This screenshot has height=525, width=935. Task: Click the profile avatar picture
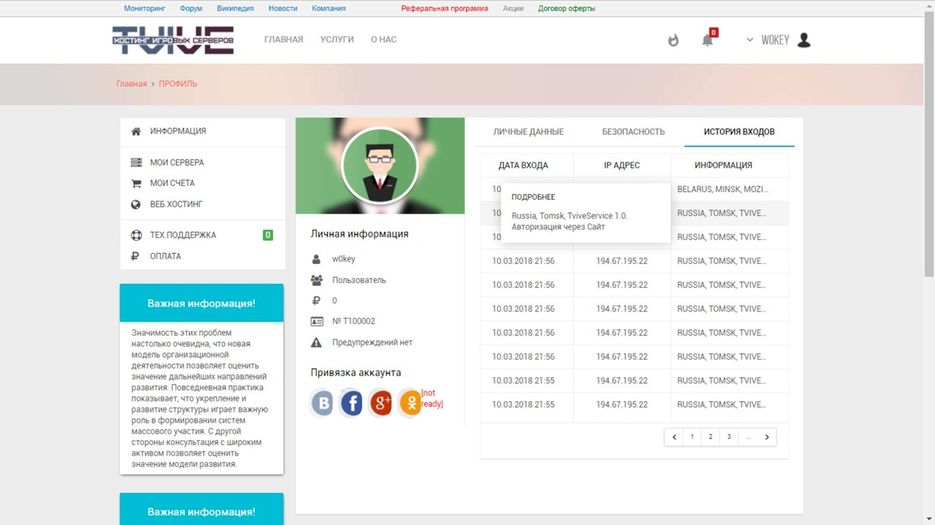pos(379,165)
